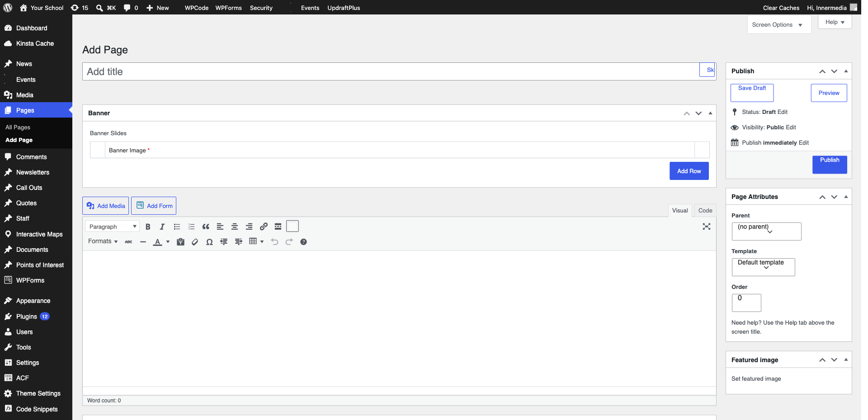
Task: Click Set featured image link
Action: [756, 379]
